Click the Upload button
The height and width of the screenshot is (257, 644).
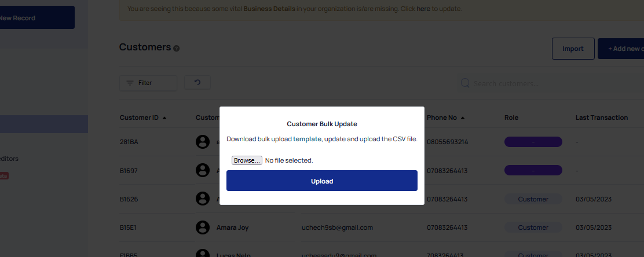point(321,181)
